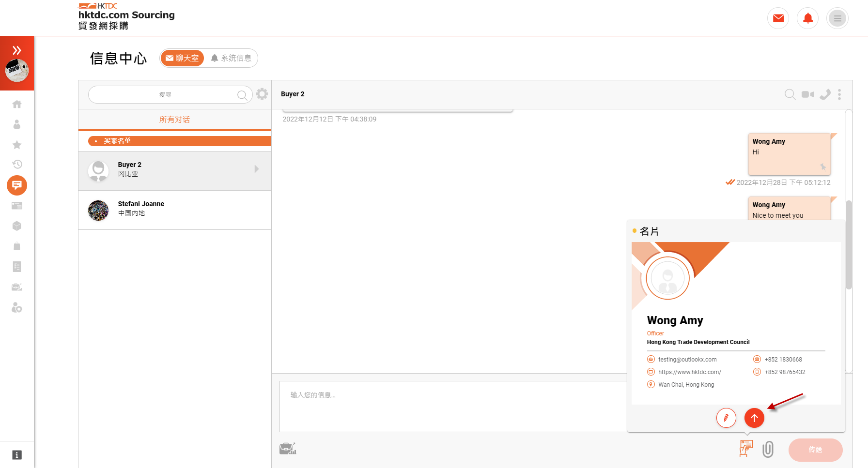This screenshot has height=468, width=868.
Task: Click the 传送 send button
Action: pyautogui.click(x=815, y=450)
